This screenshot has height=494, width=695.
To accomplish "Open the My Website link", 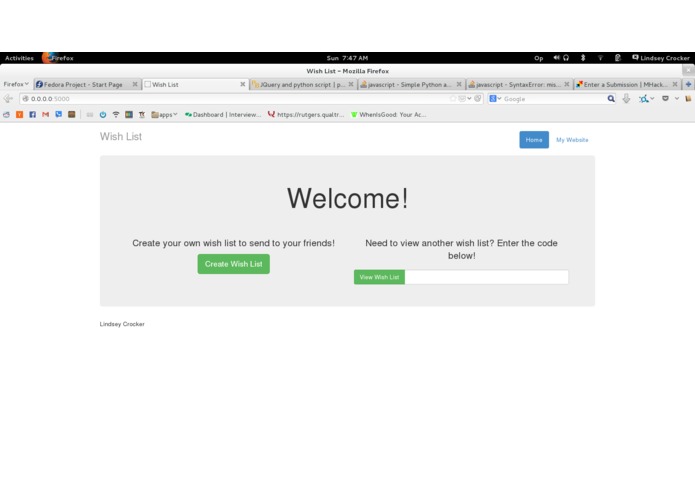I will click(572, 140).
